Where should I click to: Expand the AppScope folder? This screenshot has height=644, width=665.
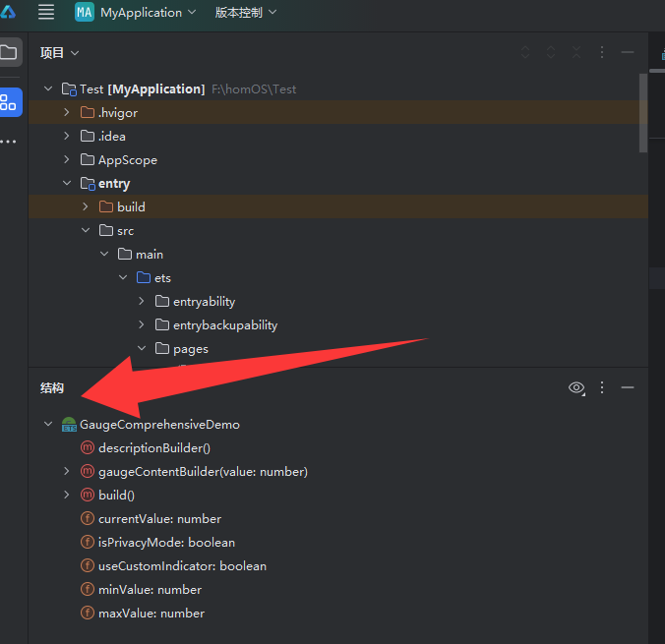tap(67, 159)
